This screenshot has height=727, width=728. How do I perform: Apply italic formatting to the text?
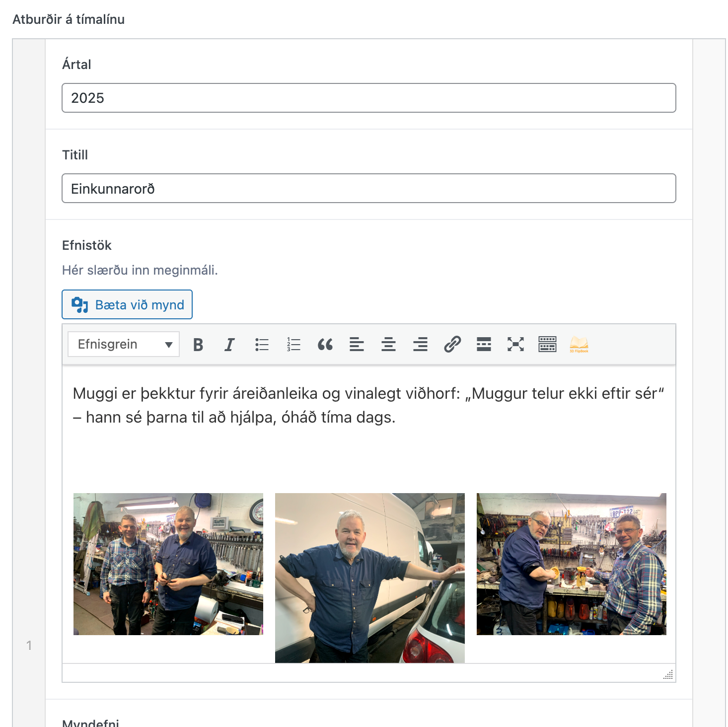[229, 344]
